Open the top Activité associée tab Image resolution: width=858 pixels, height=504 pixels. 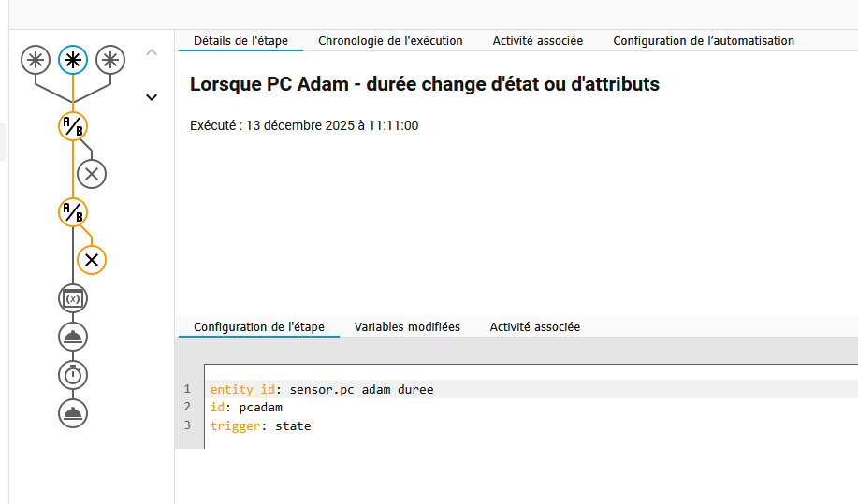tap(537, 41)
